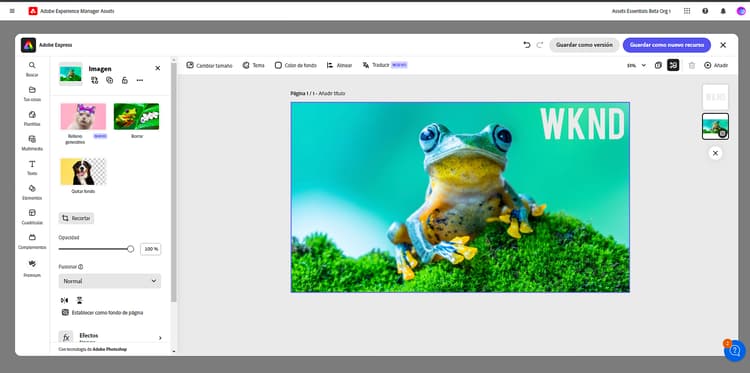
Task: Click Cambiar tamaño in the toolbar
Action: pyautogui.click(x=209, y=66)
